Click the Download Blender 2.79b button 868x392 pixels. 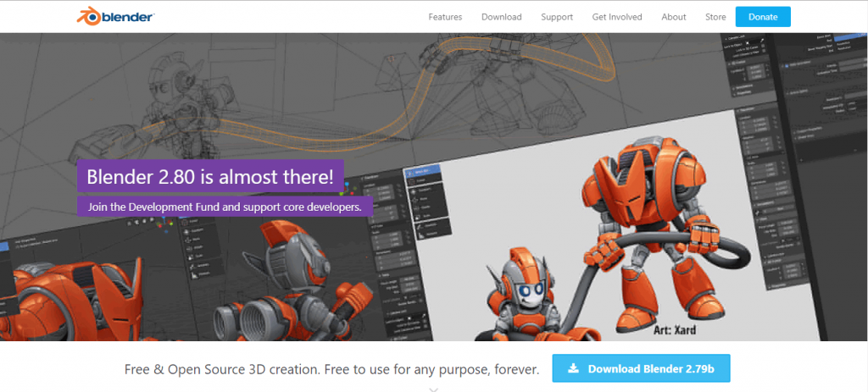641,368
